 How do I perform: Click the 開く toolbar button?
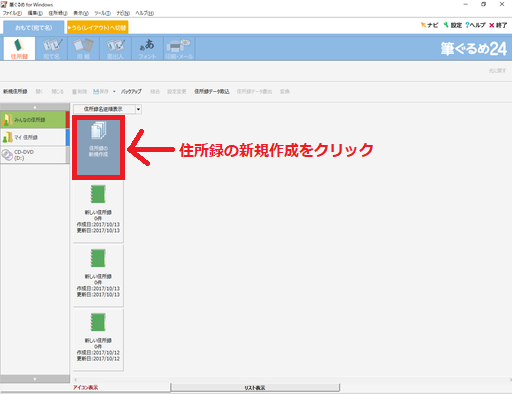[39, 91]
